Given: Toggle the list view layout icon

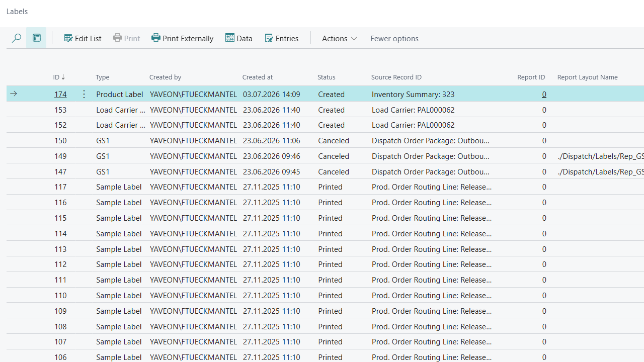Looking at the screenshot, I should [36, 38].
